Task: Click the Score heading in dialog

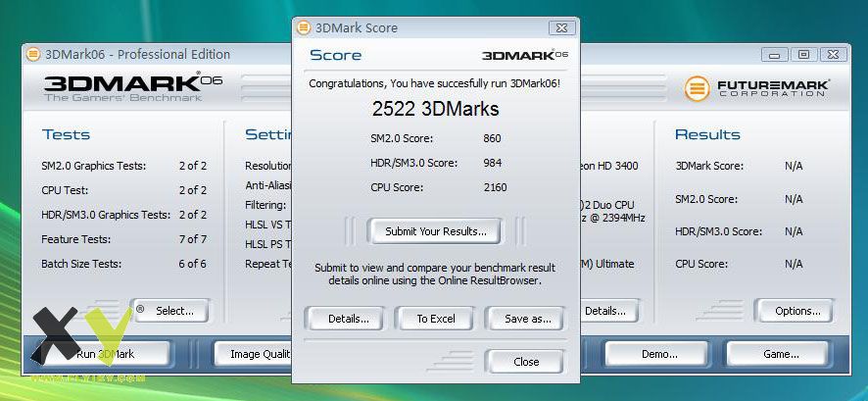Action: pyautogui.click(x=335, y=55)
